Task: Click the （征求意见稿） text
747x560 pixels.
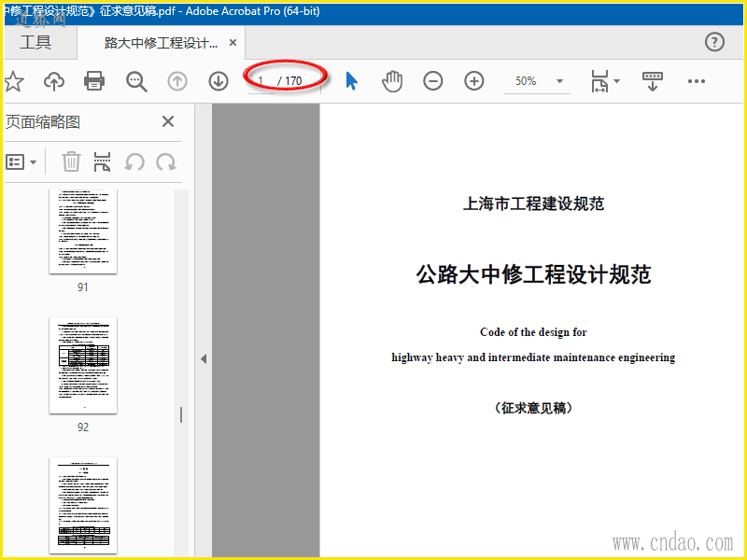Action: 533,408
